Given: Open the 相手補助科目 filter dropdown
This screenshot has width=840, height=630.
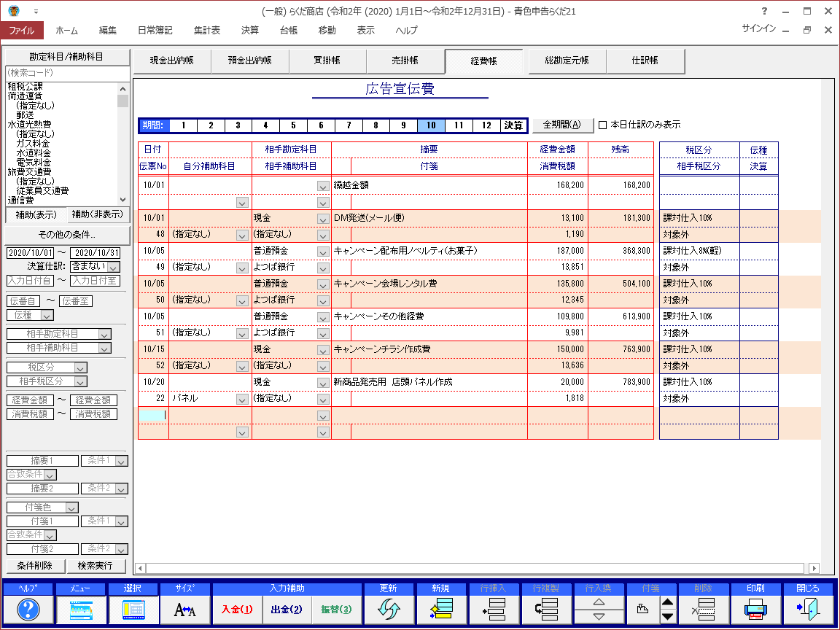Looking at the screenshot, I should 104,349.
